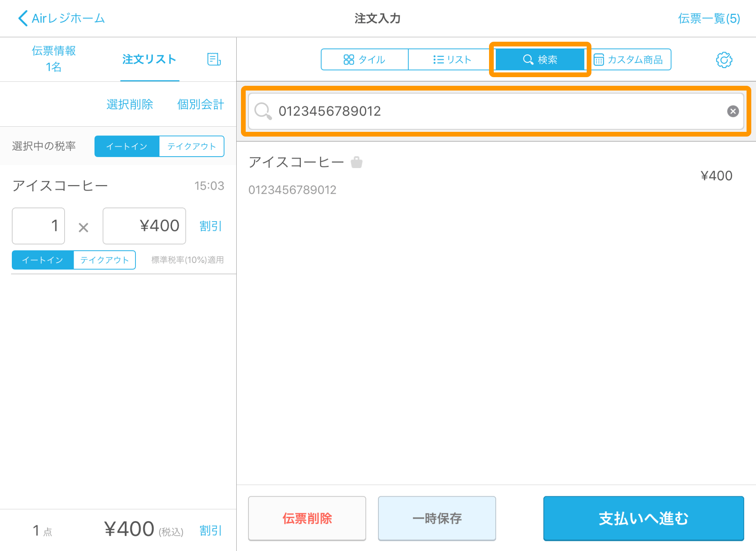The width and height of the screenshot is (756, 551).
Task: Open the settings gear icon
Action: click(724, 60)
